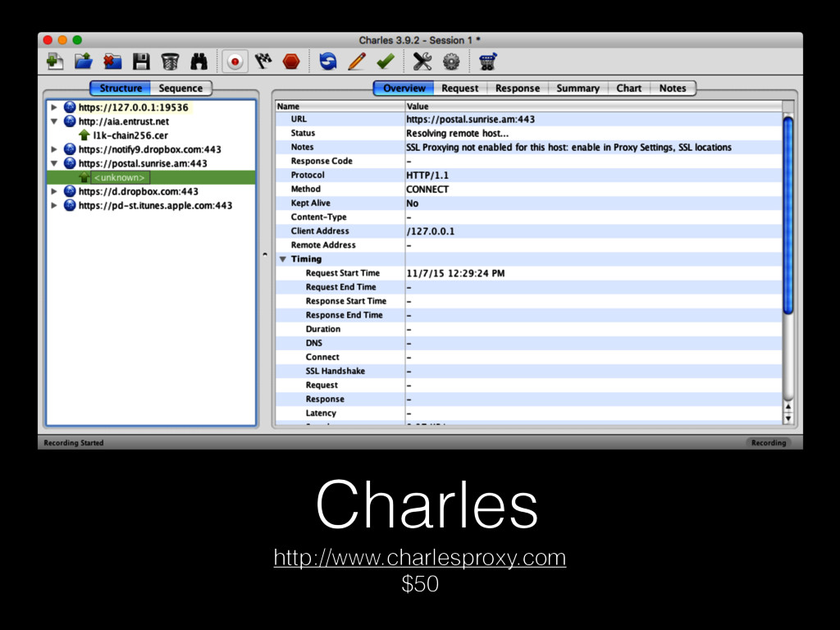Expand the d.dropbox.com host node
This screenshot has height=630, width=840.
(54, 191)
